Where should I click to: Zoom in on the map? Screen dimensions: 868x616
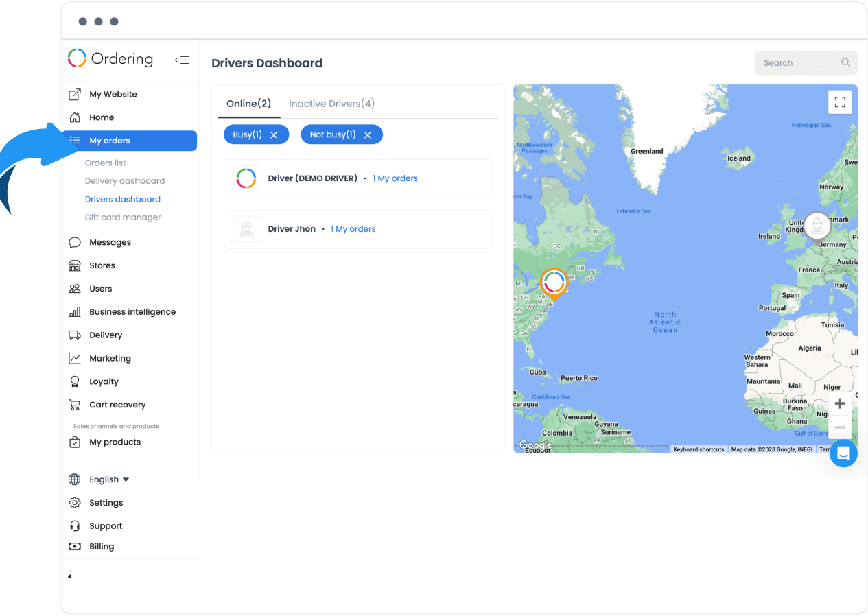840,403
